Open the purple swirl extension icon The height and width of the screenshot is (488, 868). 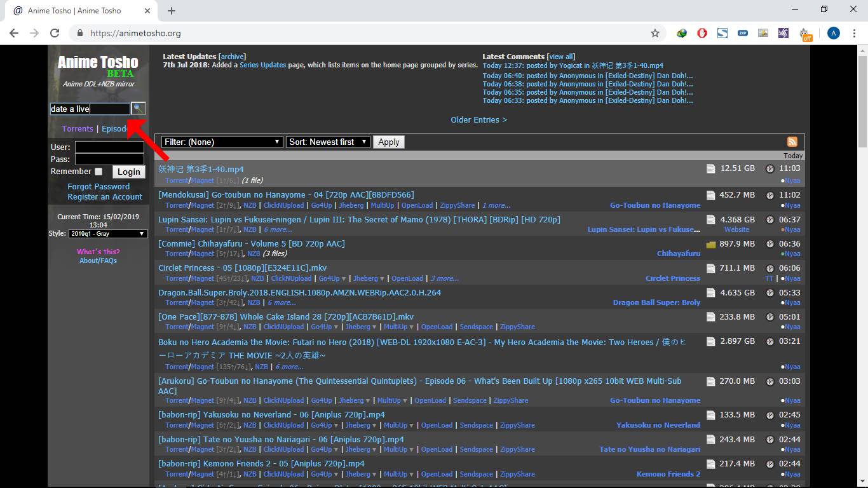click(783, 33)
